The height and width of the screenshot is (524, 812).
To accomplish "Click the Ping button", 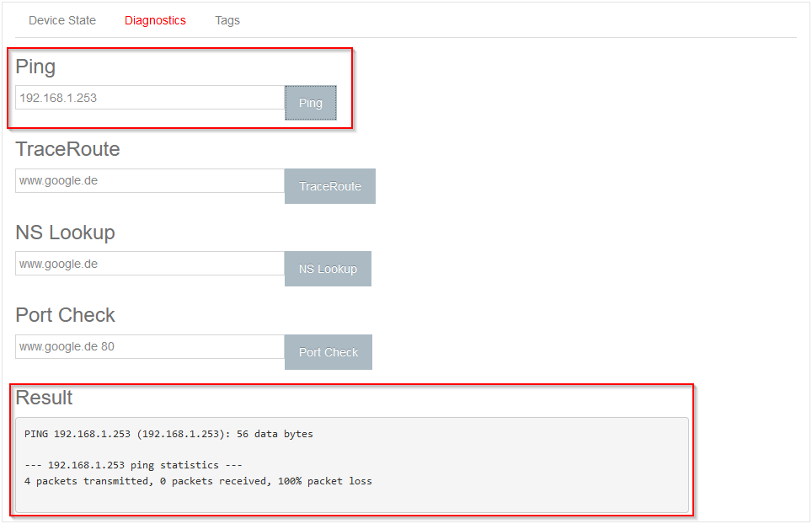I will coord(311,103).
